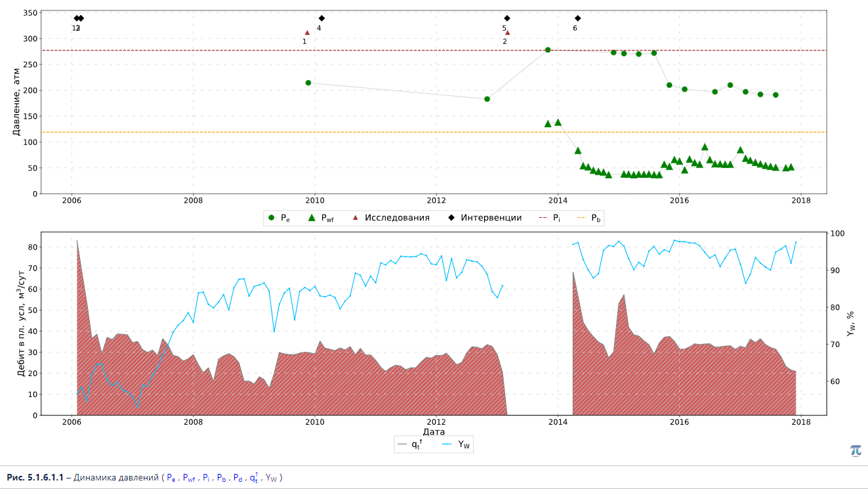Screen dimensions: 868x489
Task: Select intervention diamond marker labeled 4
Action: click(x=321, y=18)
